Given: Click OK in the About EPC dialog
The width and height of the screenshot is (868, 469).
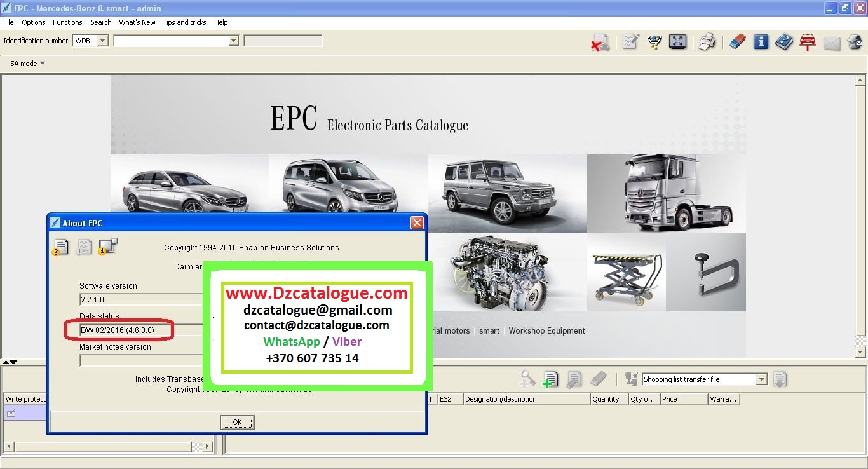Looking at the screenshot, I should (237, 422).
